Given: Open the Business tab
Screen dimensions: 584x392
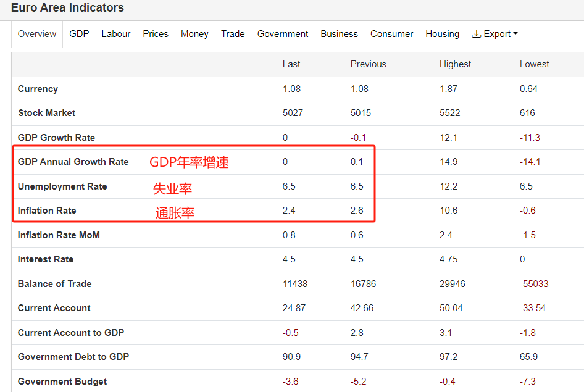Looking at the screenshot, I should click(339, 34).
